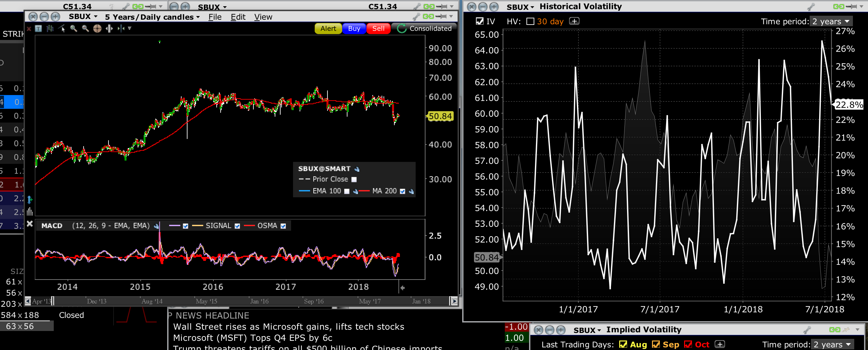Viewport: 868px width, 350px height.
Task: Click the blue arrow icon on chart's left edge
Action: point(30,200)
